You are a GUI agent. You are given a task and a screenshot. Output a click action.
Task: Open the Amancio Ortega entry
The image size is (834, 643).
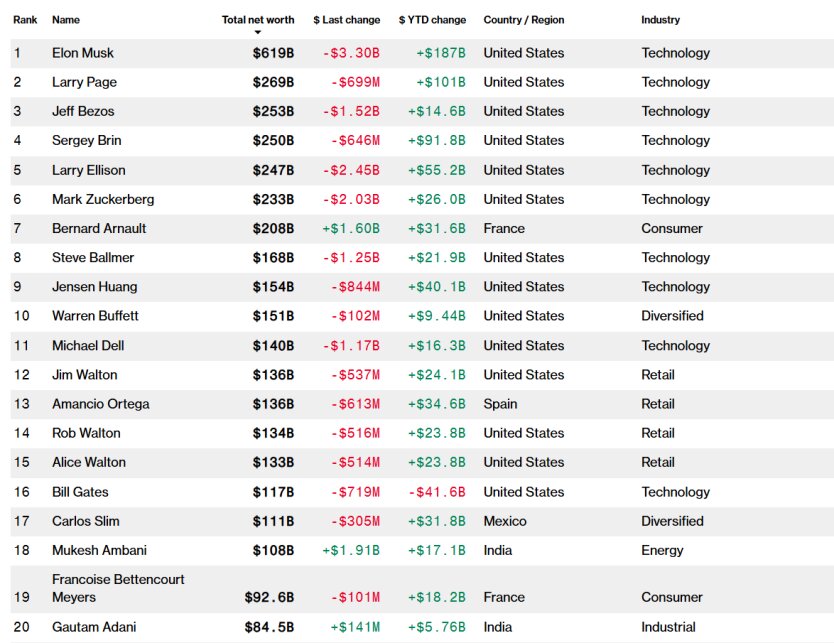[100, 404]
